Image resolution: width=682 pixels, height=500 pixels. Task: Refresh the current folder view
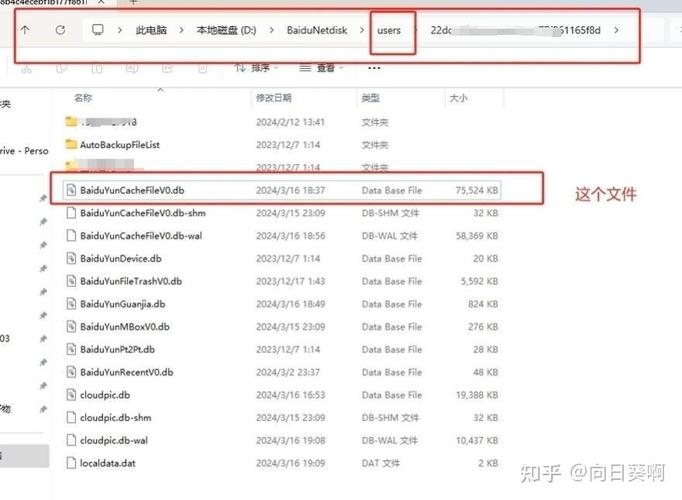[60, 30]
